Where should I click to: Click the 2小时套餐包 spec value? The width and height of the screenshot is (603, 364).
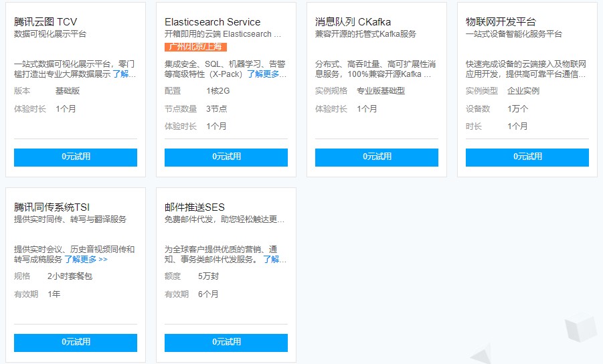70,276
